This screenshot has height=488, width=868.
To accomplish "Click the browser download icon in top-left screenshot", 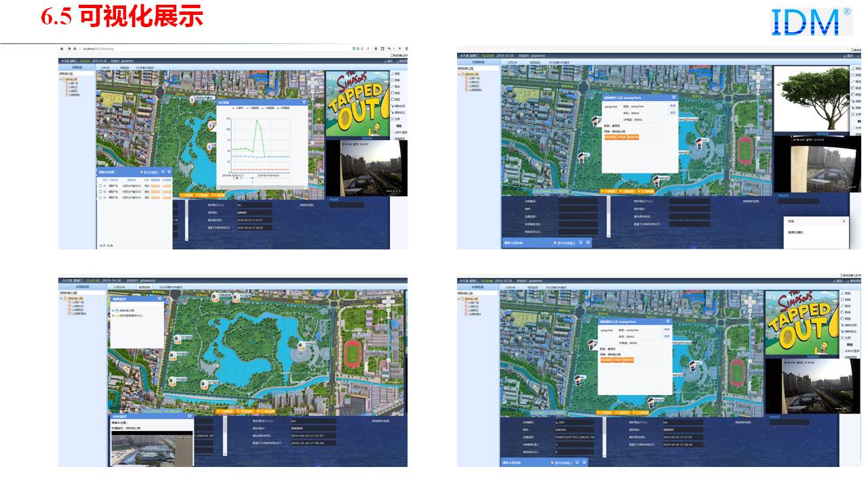I will [375, 49].
